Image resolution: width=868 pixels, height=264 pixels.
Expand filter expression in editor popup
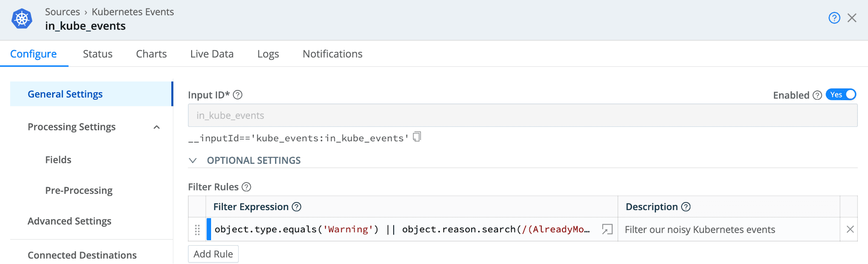tap(607, 230)
